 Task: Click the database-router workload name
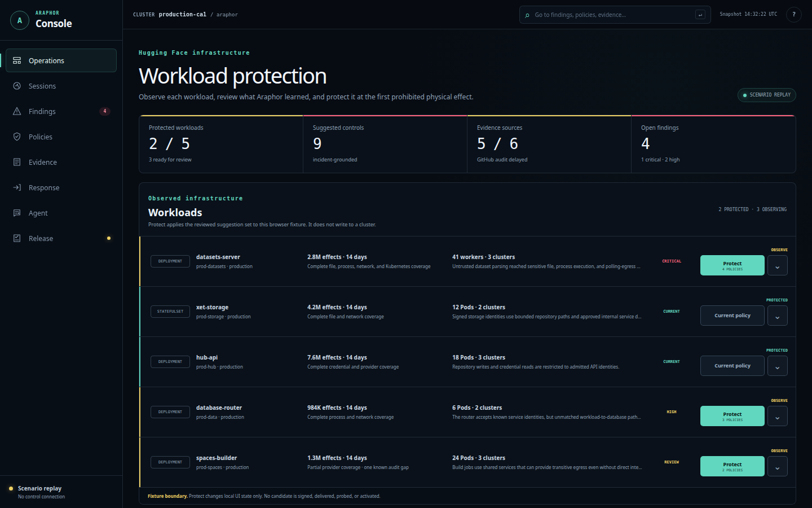click(219, 408)
